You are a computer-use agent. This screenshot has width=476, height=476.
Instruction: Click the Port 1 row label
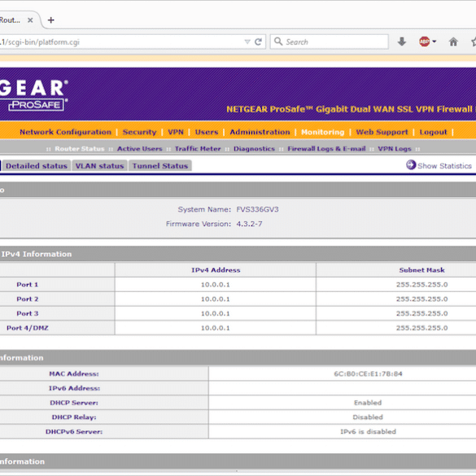coord(28,285)
